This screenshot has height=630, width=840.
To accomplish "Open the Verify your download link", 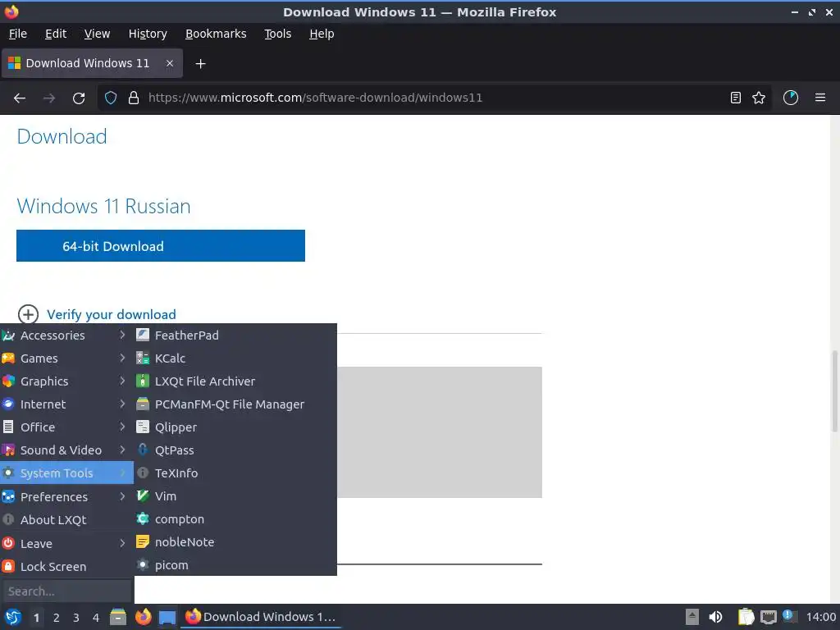I will click(x=112, y=314).
